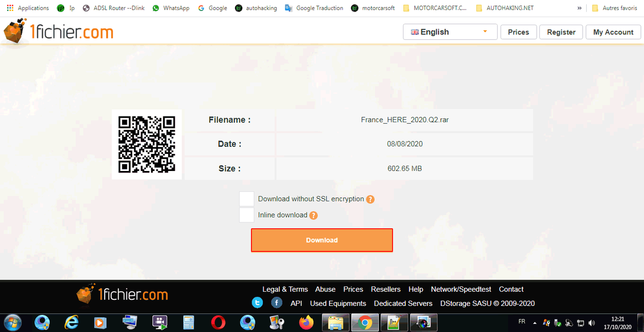
Task: Open the Autres favoris folder
Action: [615, 8]
